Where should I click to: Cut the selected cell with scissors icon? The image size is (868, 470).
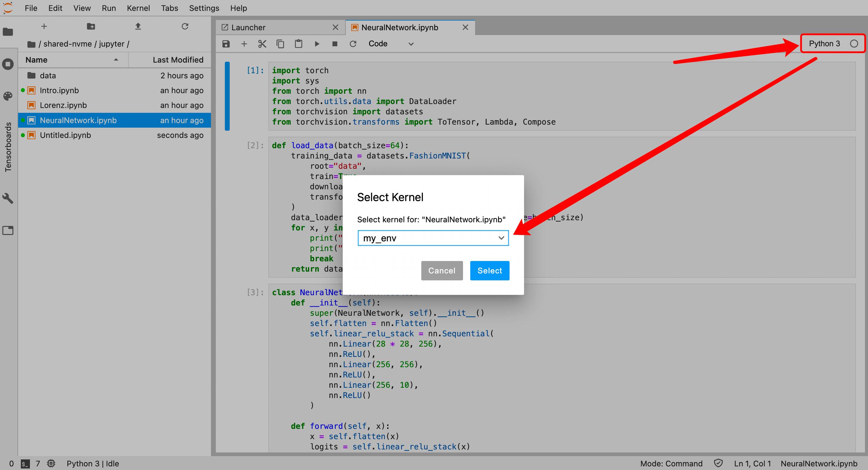coord(262,44)
